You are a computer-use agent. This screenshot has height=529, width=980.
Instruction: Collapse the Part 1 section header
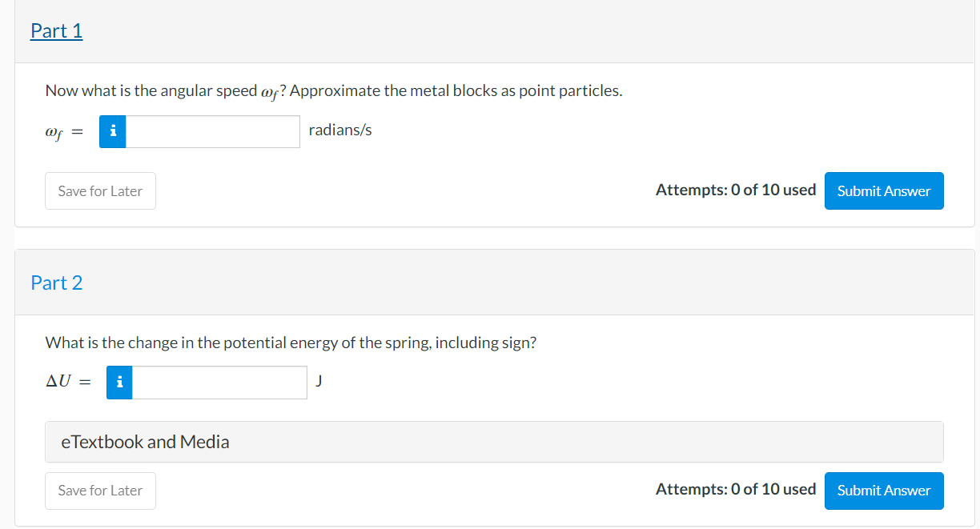coord(56,30)
